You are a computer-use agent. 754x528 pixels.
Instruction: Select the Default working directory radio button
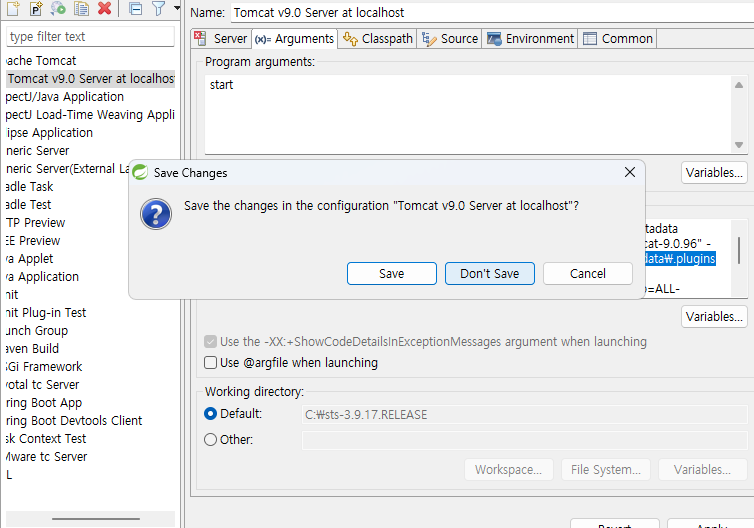pyautogui.click(x=210, y=414)
